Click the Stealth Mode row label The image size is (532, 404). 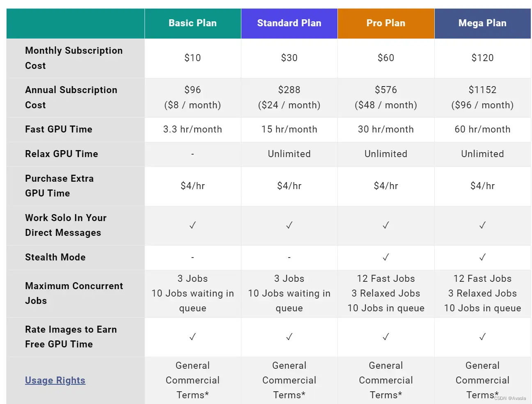[55, 257]
